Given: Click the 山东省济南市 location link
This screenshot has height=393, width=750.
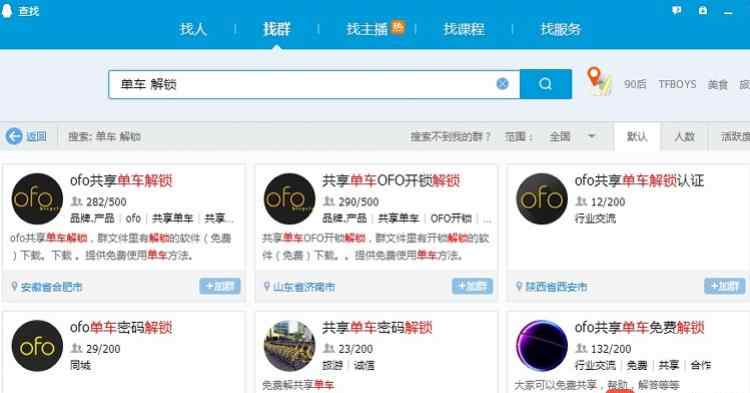Looking at the screenshot, I should (x=304, y=287).
